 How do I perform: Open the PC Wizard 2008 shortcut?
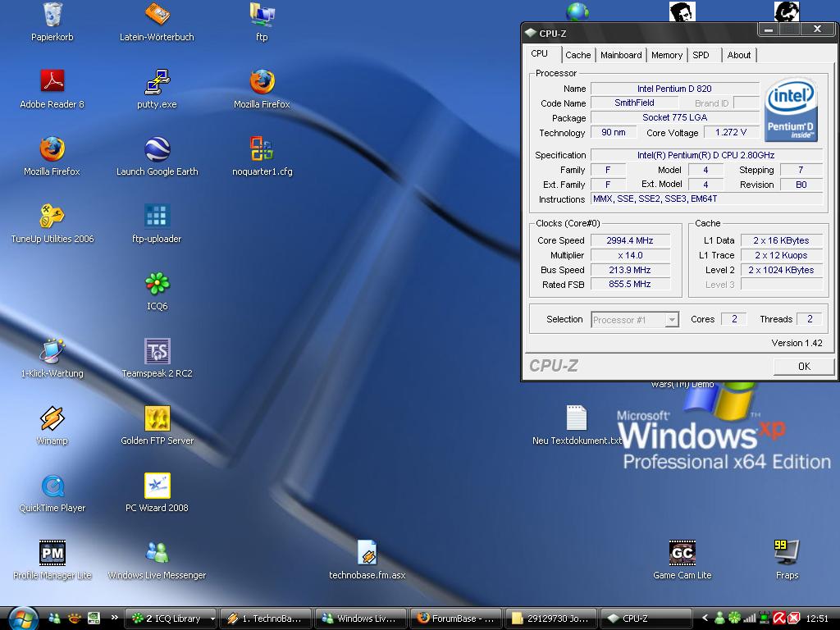pos(157,486)
